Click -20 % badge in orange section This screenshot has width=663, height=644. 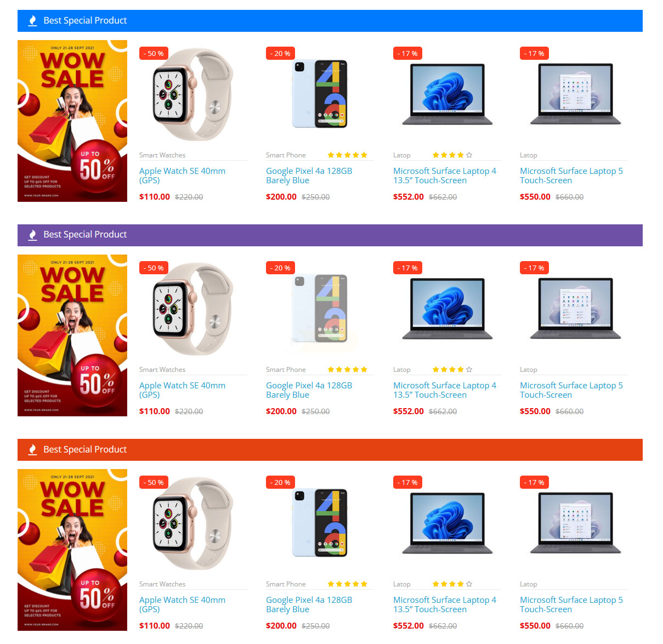point(280,482)
